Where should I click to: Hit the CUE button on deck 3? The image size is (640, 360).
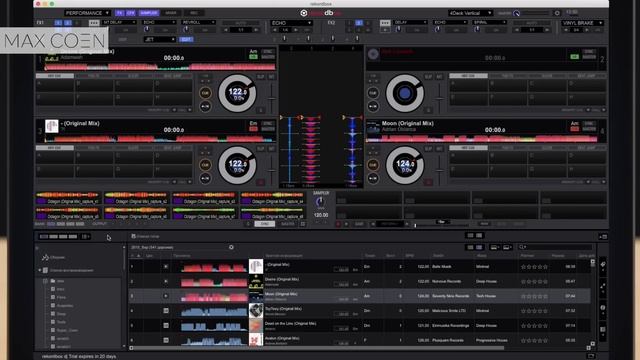[x=205, y=165]
